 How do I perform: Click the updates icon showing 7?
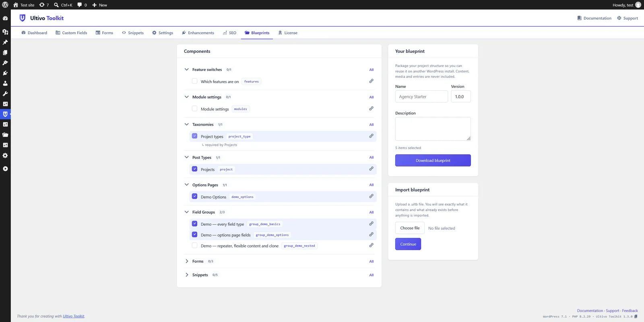coord(44,5)
